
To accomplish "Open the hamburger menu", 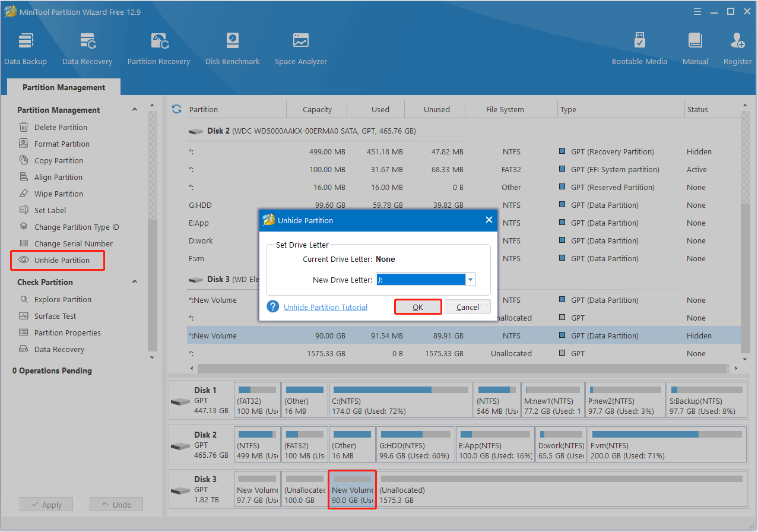I will pyautogui.click(x=697, y=11).
